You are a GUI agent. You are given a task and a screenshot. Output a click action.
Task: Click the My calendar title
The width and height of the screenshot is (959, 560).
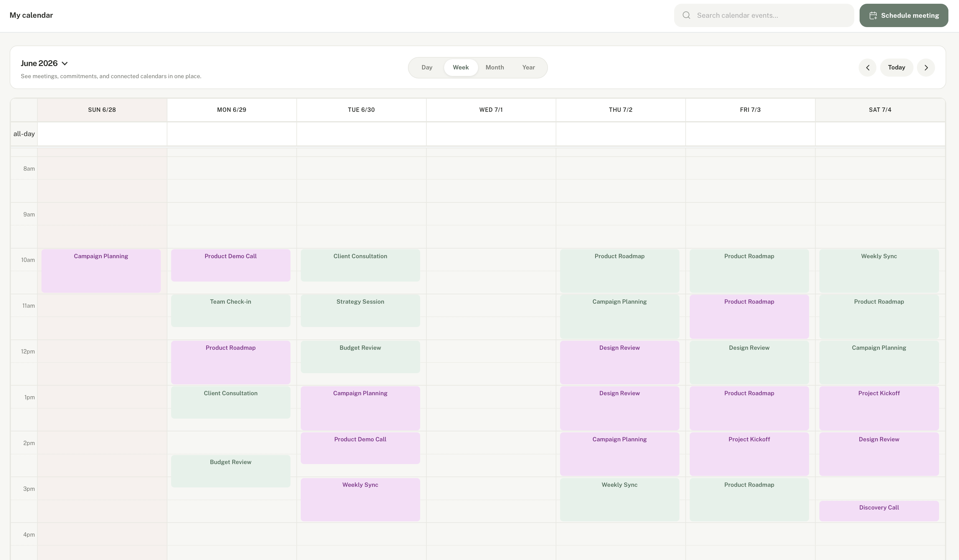pyautogui.click(x=31, y=15)
